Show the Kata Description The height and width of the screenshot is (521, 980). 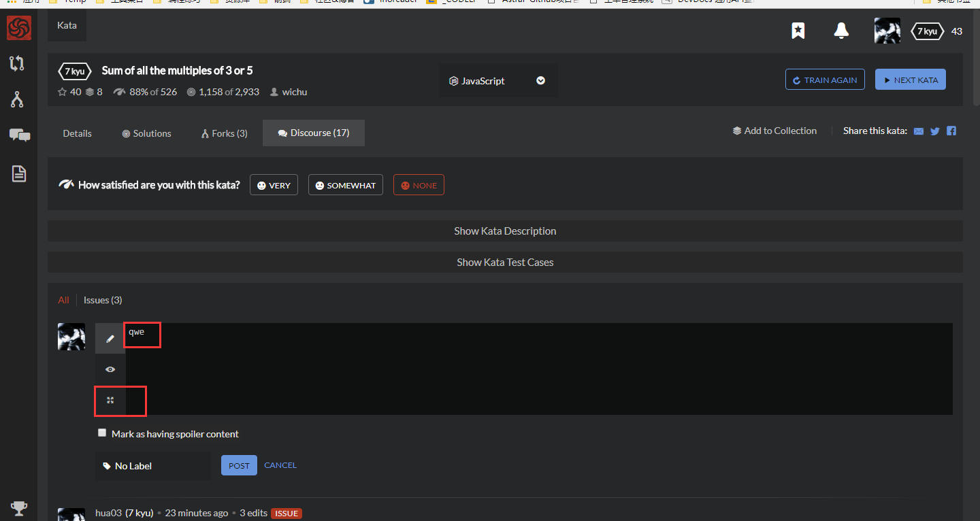pos(505,231)
